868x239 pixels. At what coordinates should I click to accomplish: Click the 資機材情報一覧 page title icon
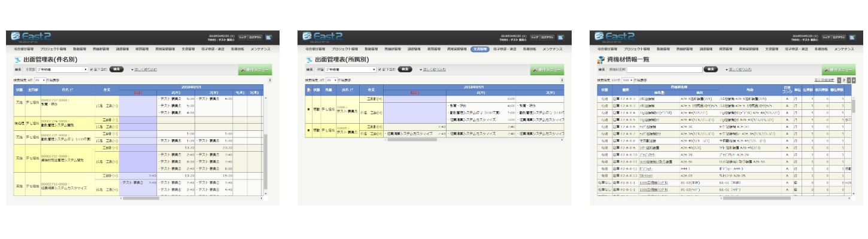[x=600, y=60]
